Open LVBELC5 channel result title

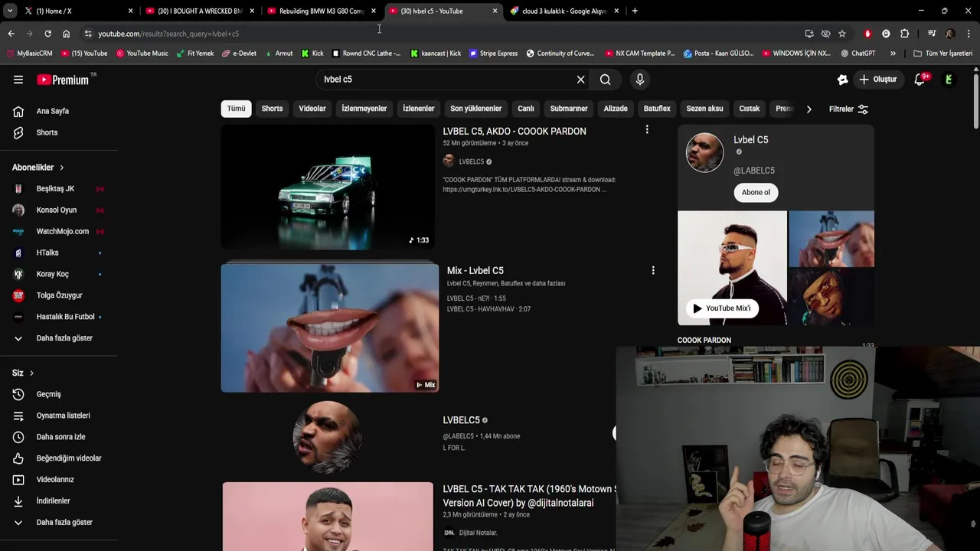point(461,420)
